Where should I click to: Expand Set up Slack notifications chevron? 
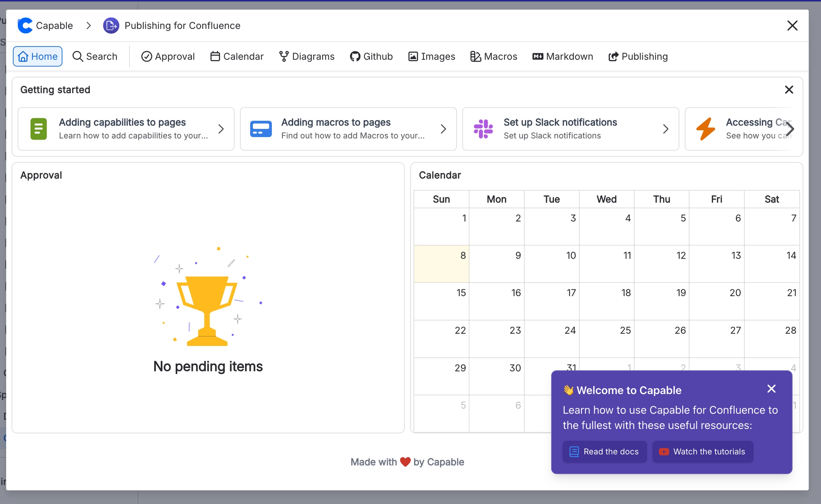coord(665,129)
